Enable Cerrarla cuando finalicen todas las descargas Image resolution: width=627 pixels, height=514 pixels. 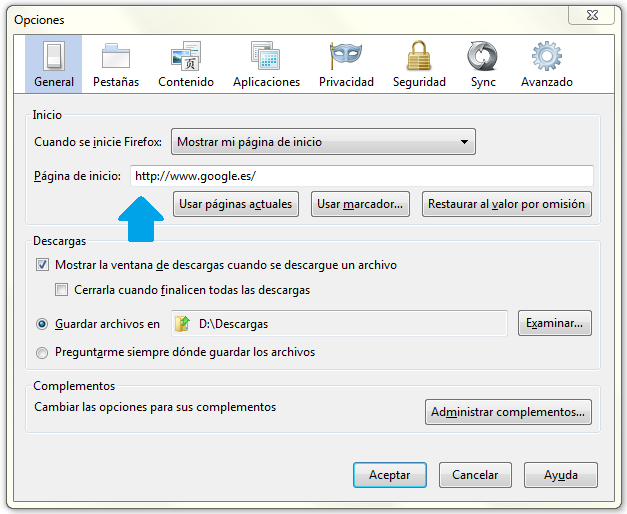click(x=62, y=290)
